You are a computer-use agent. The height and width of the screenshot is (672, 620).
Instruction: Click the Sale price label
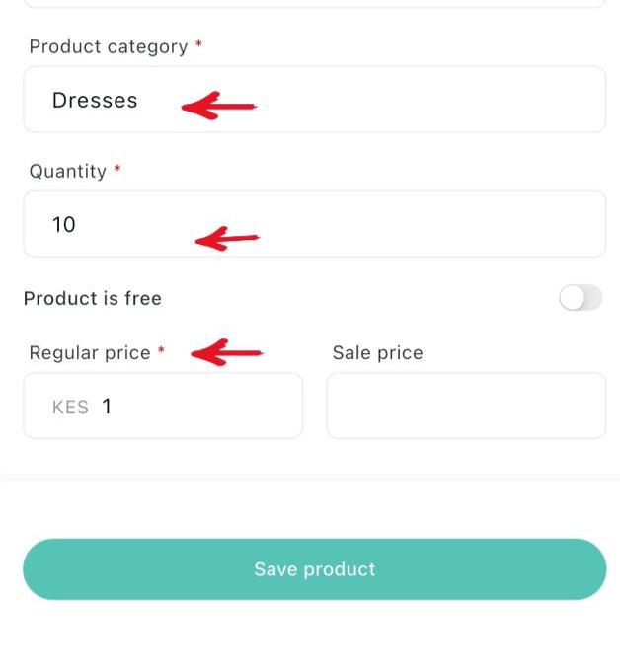[x=377, y=352]
